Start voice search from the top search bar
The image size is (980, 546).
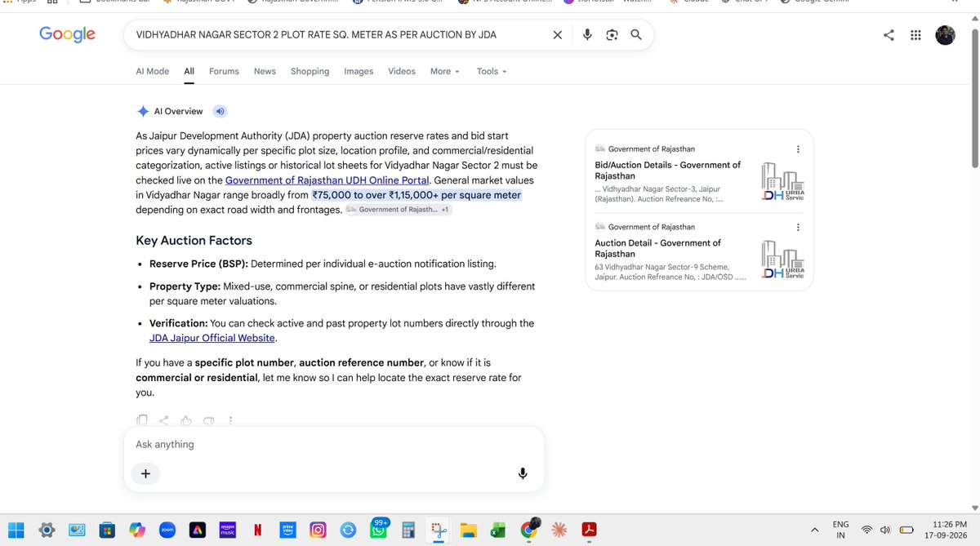(x=586, y=35)
